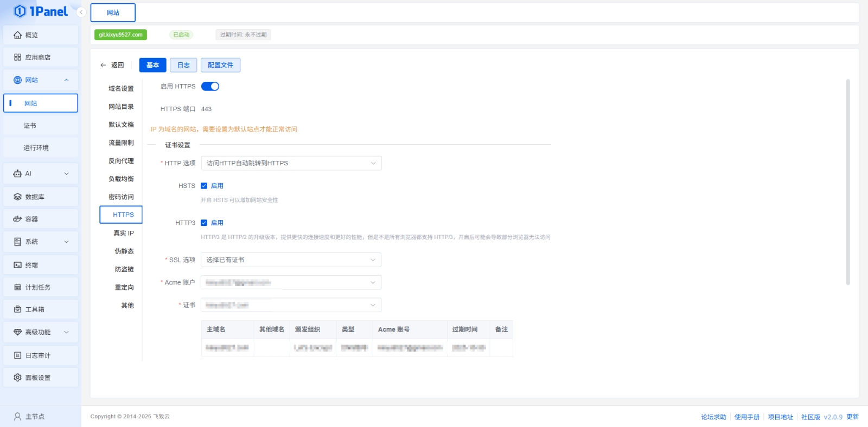The width and height of the screenshot is (868, 427).
Task: Open the HTTP options dropdown
Action: point(291,163)
